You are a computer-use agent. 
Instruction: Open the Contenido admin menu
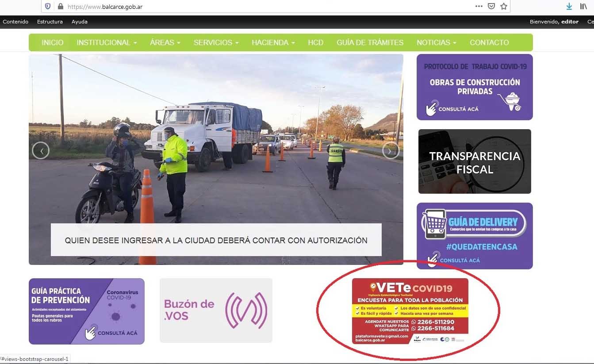click(15, 22)
